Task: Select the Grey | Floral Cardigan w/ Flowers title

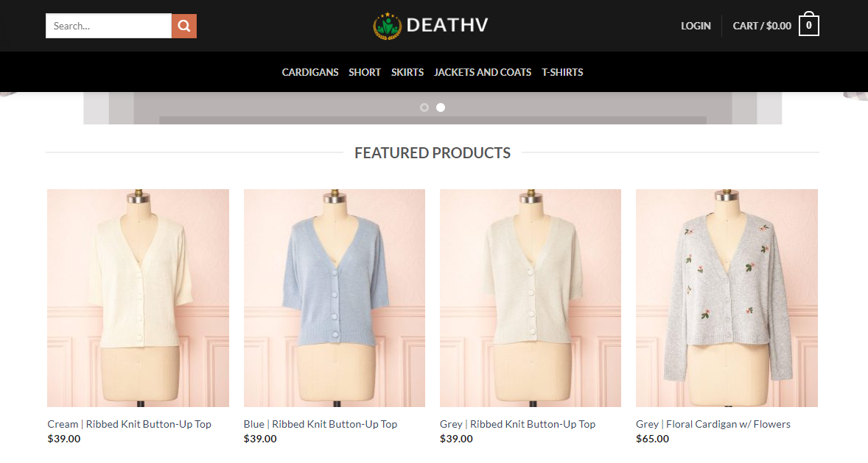Action: pyautogui.click(x=713, y=424)
